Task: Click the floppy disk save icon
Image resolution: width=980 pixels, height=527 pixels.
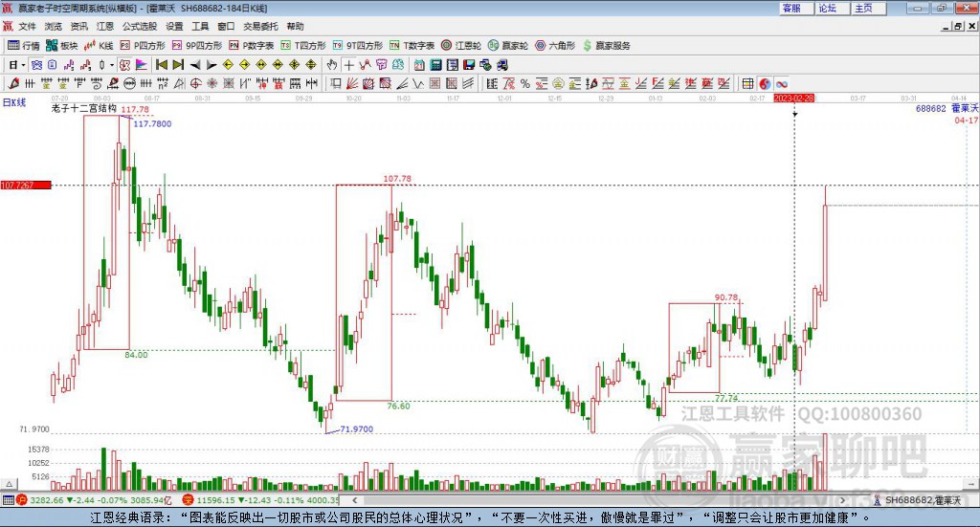Action: click(x=469, y=65)
